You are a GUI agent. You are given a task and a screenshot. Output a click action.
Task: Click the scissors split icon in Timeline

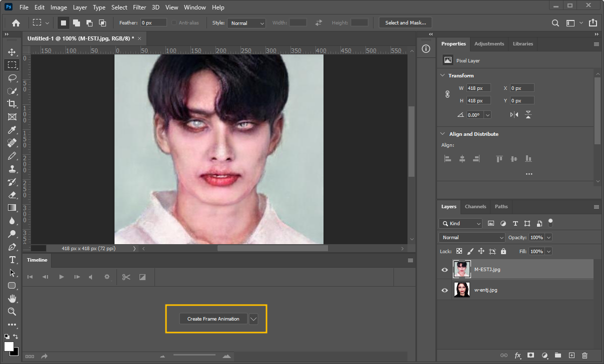tap(126, 277)
